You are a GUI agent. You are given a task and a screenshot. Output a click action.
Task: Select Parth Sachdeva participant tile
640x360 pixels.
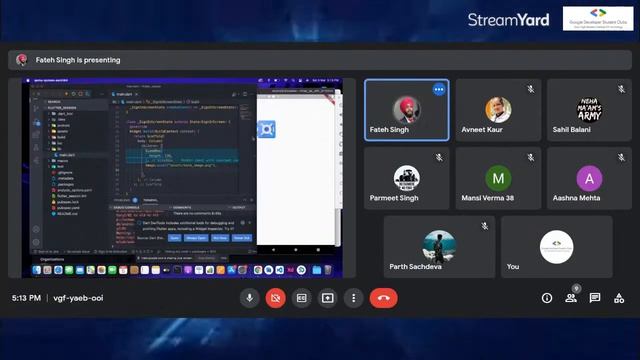[x=439, y=247]
